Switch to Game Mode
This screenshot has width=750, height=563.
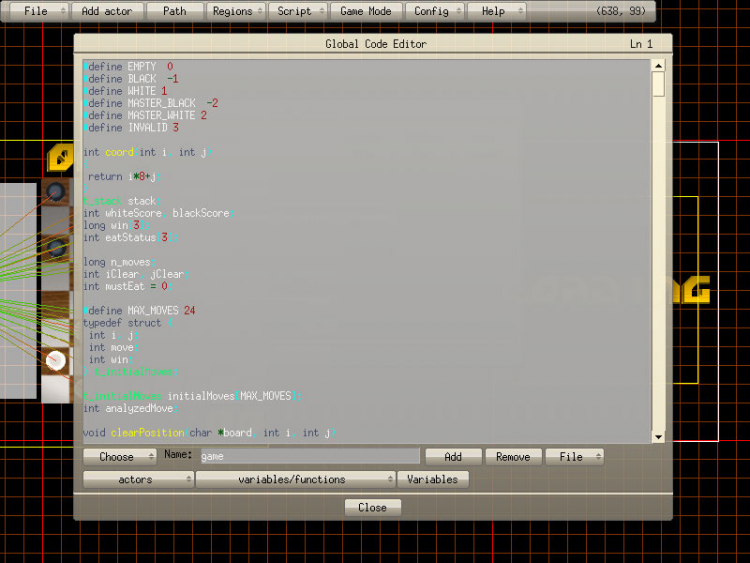click(x=366, y=11)
